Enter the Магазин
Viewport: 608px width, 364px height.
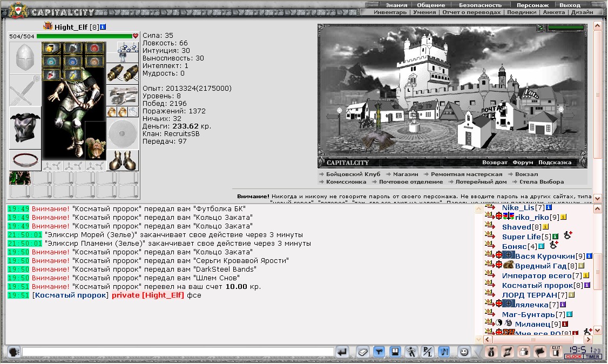pyautogui.click(x=406, y=174)
